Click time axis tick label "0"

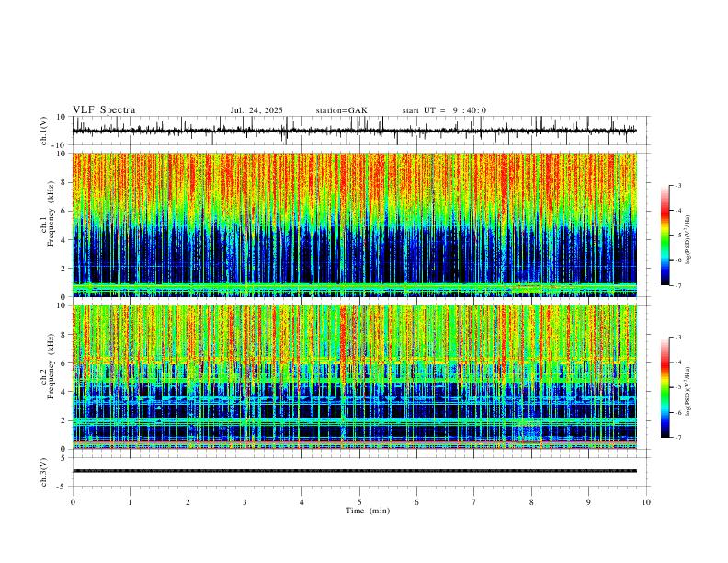pyautogui.click(x=73, y=502)
